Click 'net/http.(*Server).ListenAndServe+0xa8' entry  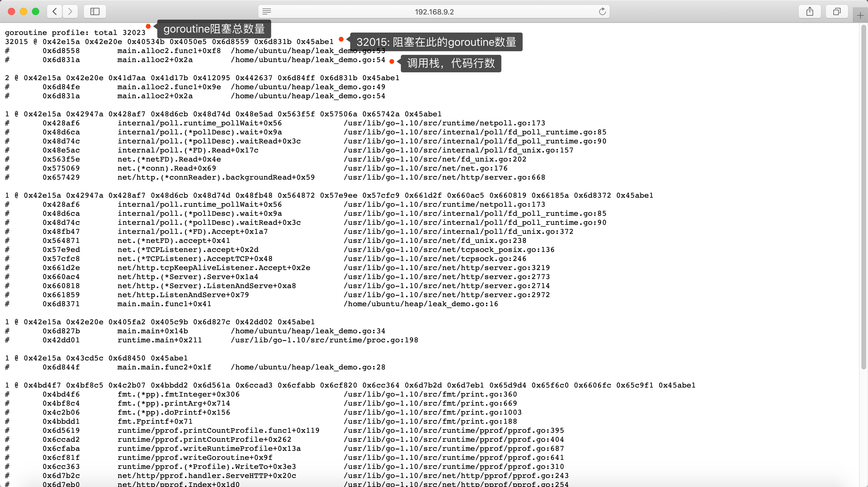(x=207, y=286)
